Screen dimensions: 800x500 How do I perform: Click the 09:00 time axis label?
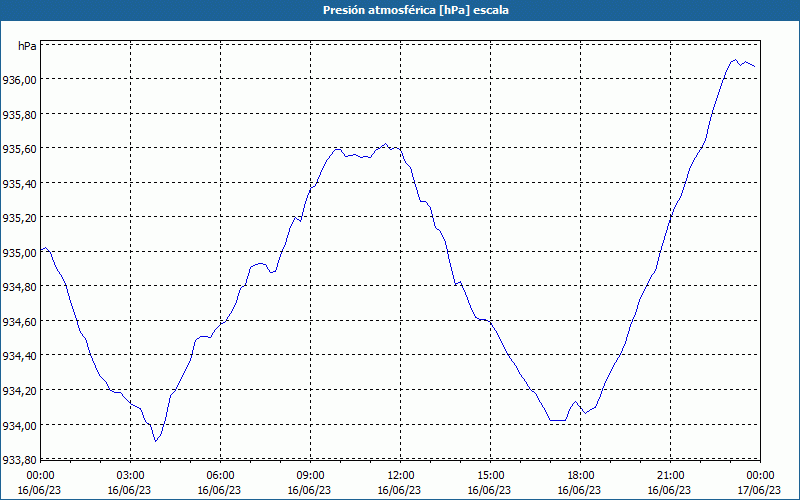pos(310,476)
